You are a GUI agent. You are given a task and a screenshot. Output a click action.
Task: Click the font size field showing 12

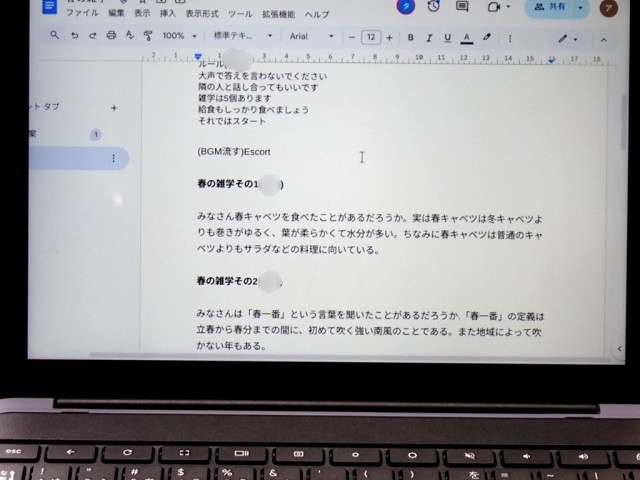click(371, 37)
